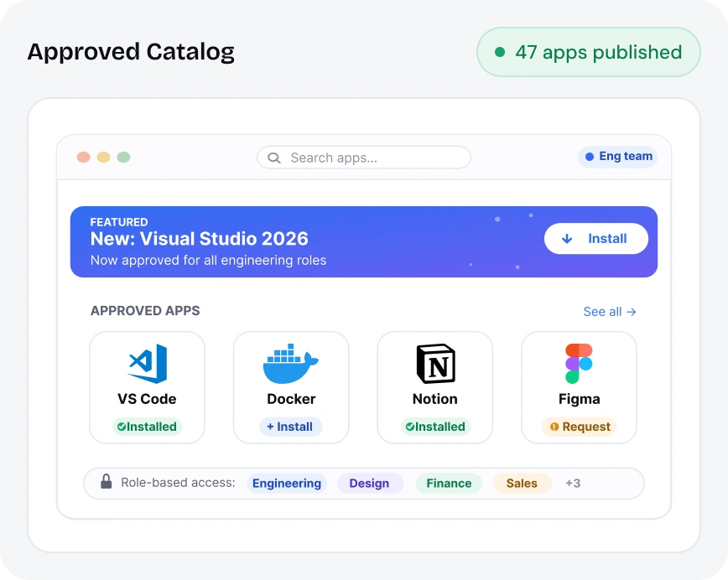Open the Eng team selector
The width and height of the screenshot is (728, 580).
click(618, 157)
